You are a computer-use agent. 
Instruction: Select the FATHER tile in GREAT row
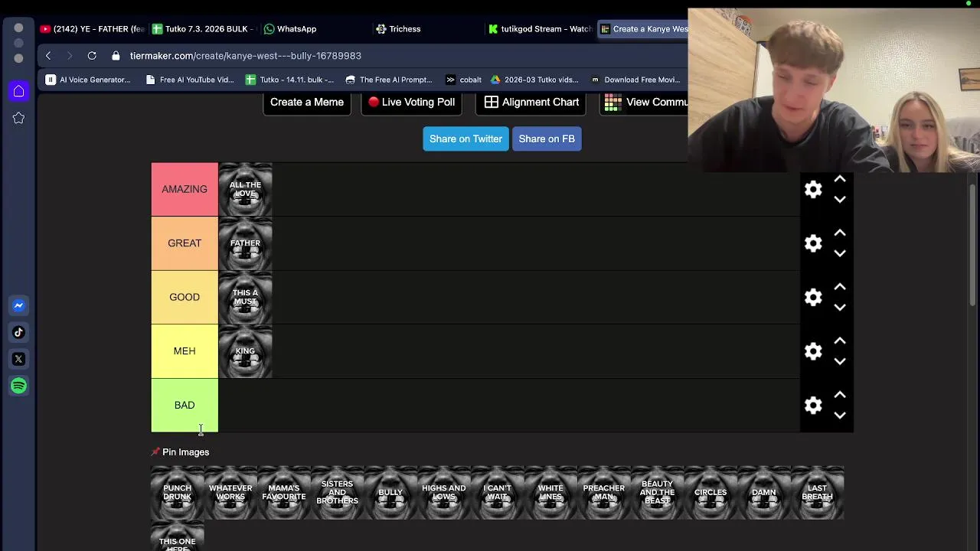(x=245, y=243)
